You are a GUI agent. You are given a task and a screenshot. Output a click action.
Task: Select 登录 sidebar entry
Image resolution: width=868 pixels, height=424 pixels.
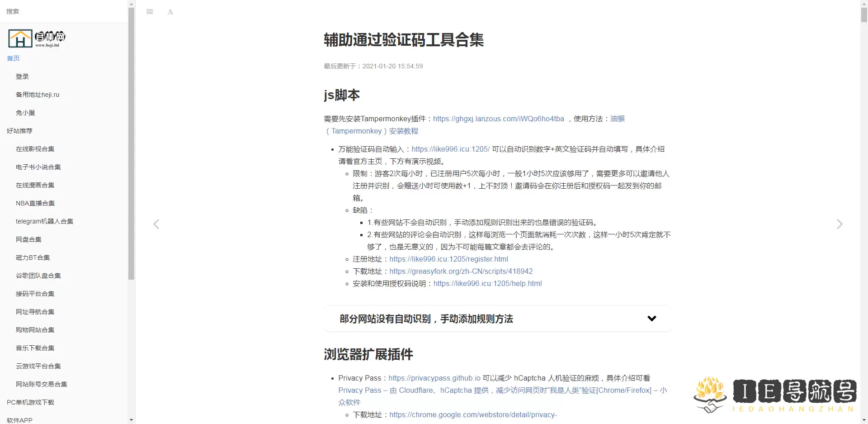[x=22, y=76]
